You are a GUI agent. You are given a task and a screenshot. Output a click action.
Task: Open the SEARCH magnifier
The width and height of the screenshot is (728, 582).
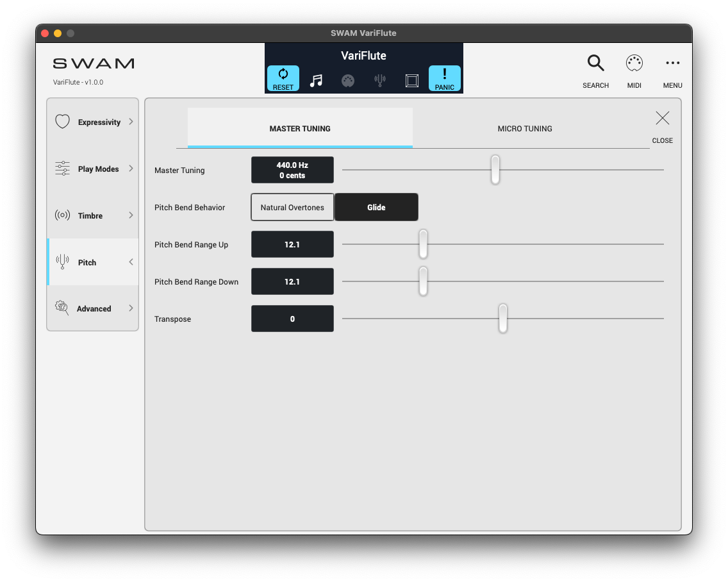coord(595,63)
